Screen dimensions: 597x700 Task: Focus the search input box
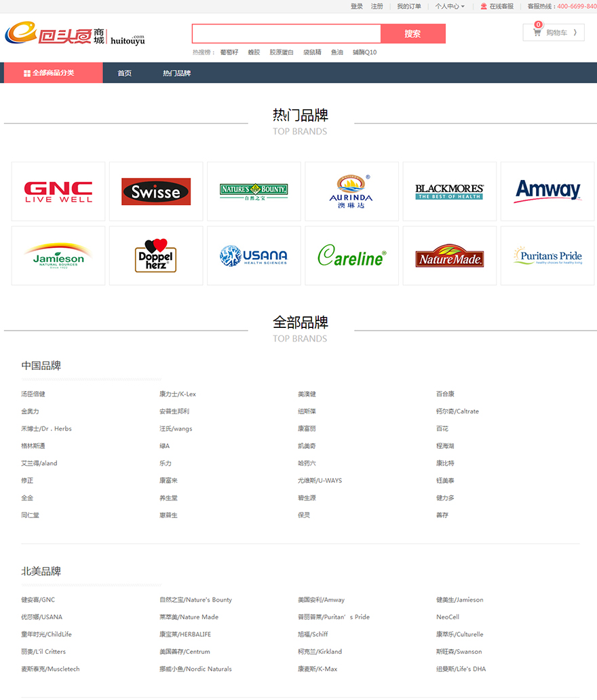click(x=286, y=33)
